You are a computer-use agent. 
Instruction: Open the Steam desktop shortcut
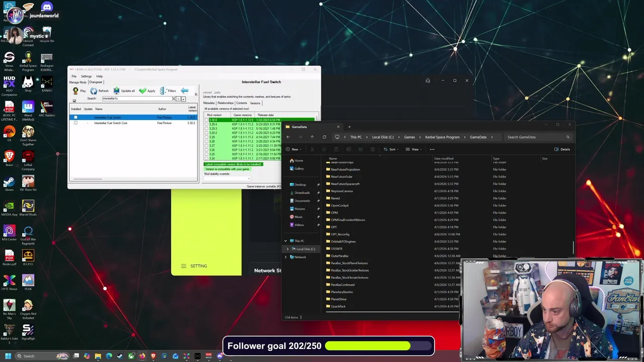click(x=9, y=184)
